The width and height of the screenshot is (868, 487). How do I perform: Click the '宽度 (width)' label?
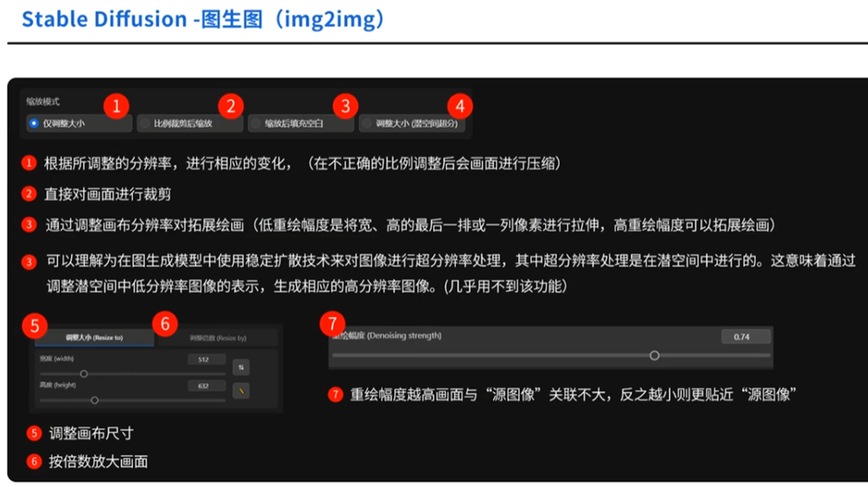tap(56, 359)
